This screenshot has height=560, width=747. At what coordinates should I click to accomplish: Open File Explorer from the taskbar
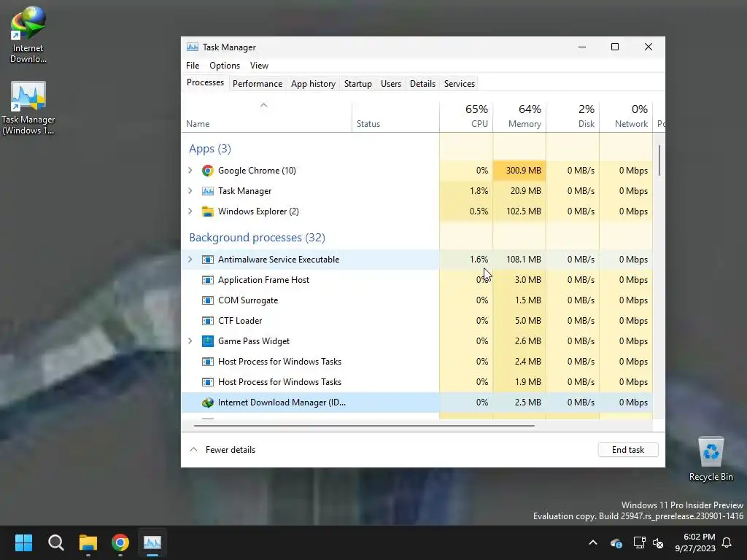pos(88,542)
